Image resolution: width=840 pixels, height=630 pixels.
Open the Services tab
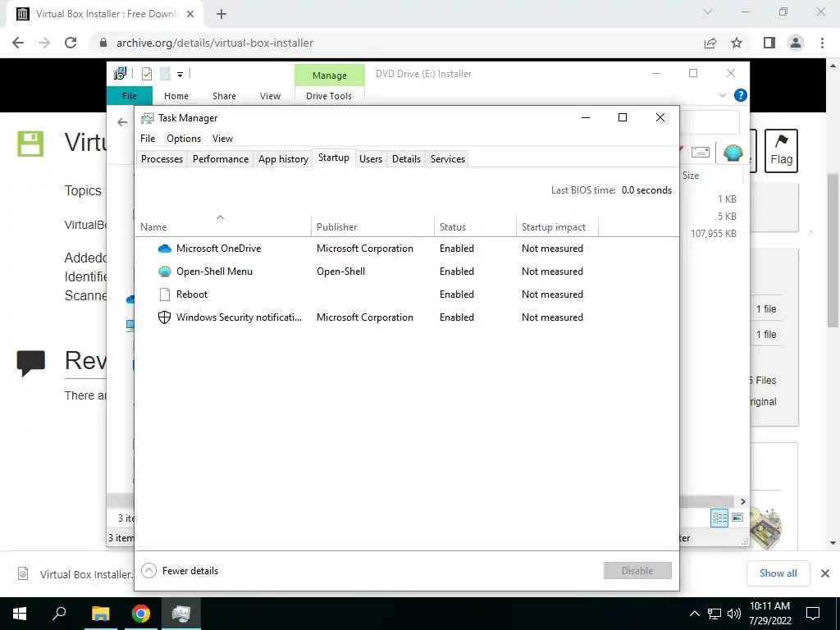[448, 159]
